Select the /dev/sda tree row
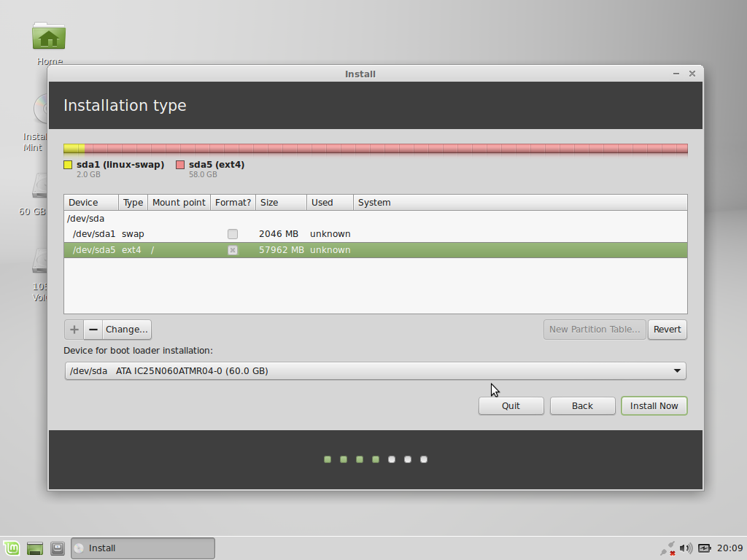This screenshot has height=560, width=747. [x=376, y=219]
